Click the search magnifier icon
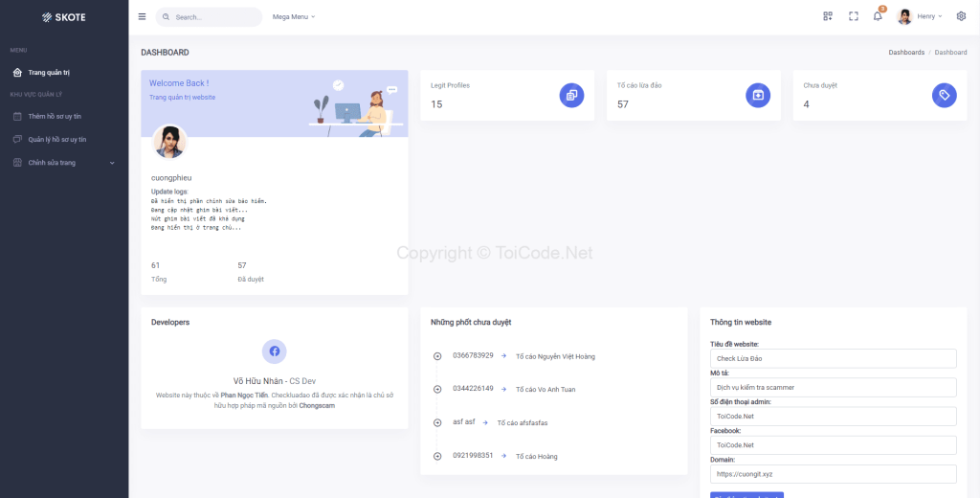The image size is (980, 498). coord(166,17)
